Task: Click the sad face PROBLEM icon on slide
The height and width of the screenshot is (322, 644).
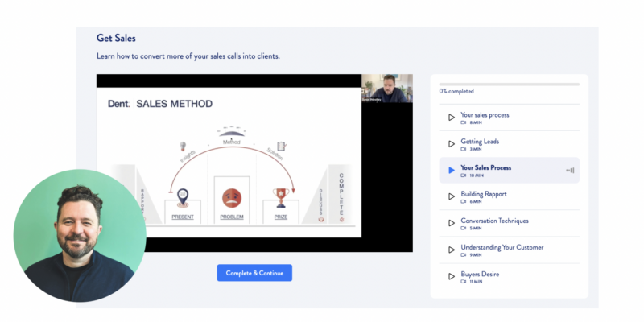Action: tap(231, 199)
